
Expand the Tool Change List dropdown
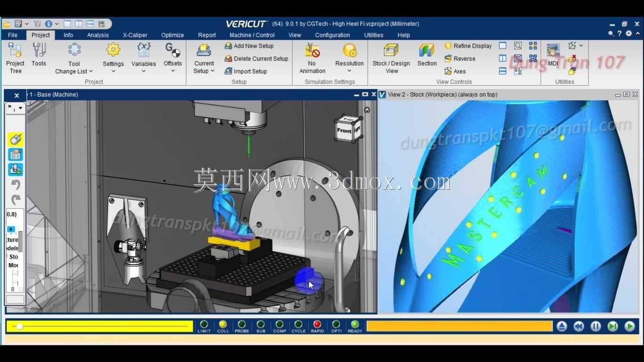(91, 72)
